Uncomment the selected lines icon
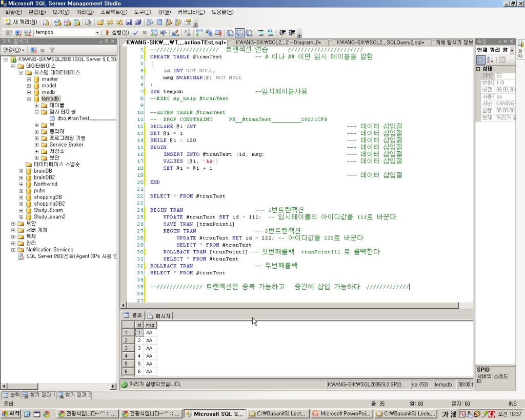Image resolution: width=525 pixels, height=420 pixels. 270,32
